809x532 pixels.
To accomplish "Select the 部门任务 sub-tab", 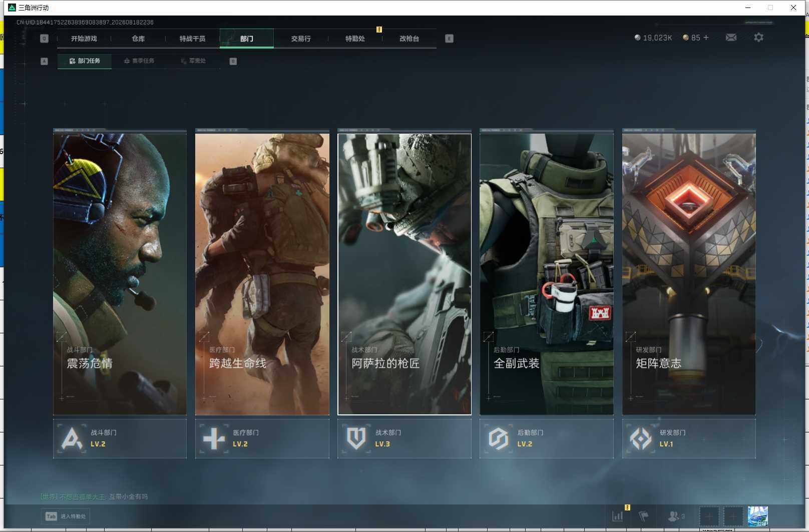I will tap(85, 61).
